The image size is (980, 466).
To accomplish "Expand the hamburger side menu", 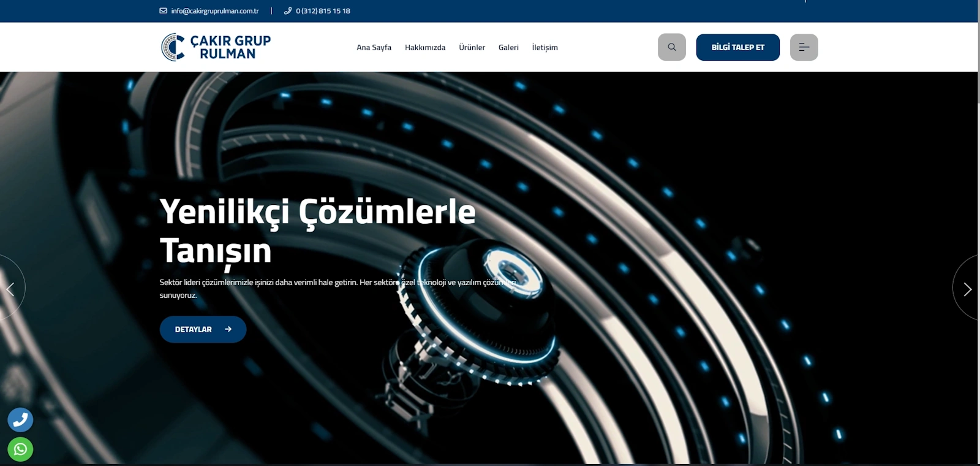I will 804,47.
